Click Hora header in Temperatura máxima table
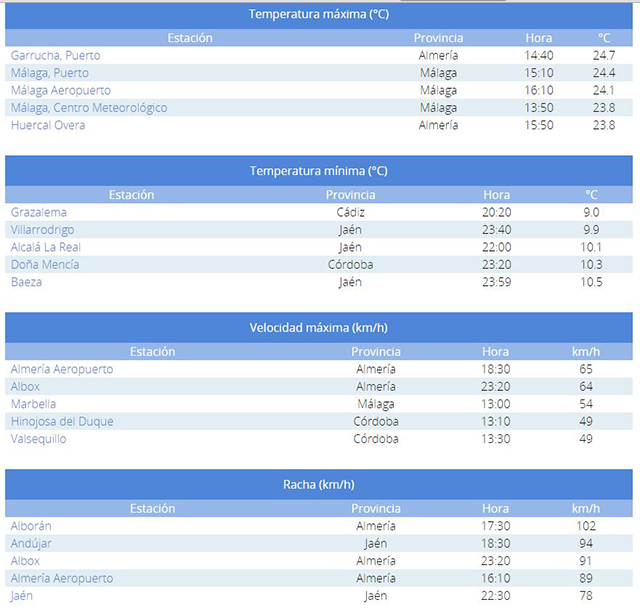 539,38
